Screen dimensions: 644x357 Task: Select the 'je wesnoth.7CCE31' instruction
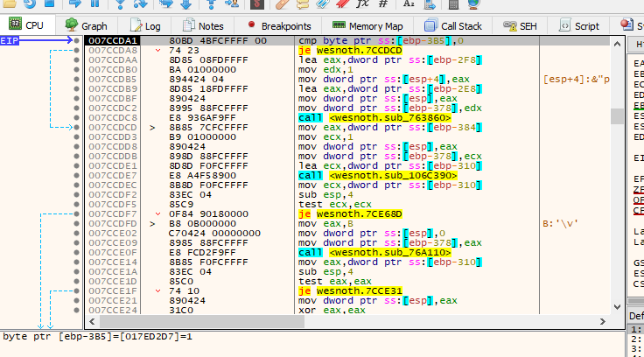[x=350, y=290]
